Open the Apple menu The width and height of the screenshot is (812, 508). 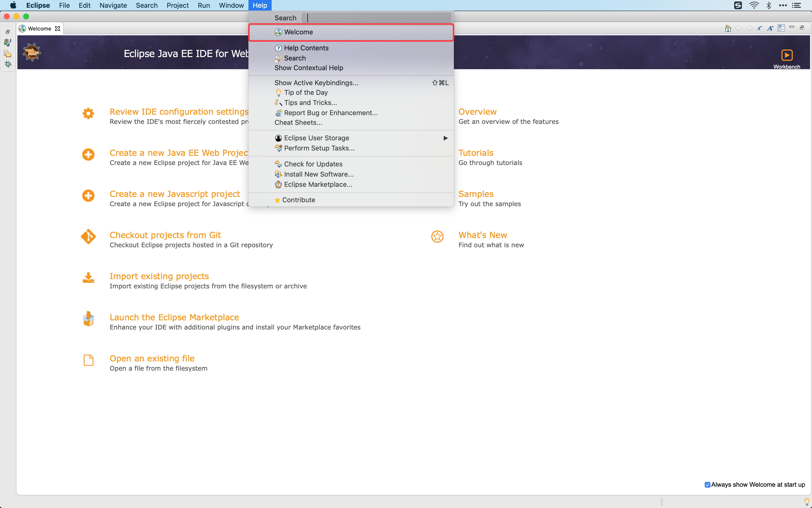[13, 5]
